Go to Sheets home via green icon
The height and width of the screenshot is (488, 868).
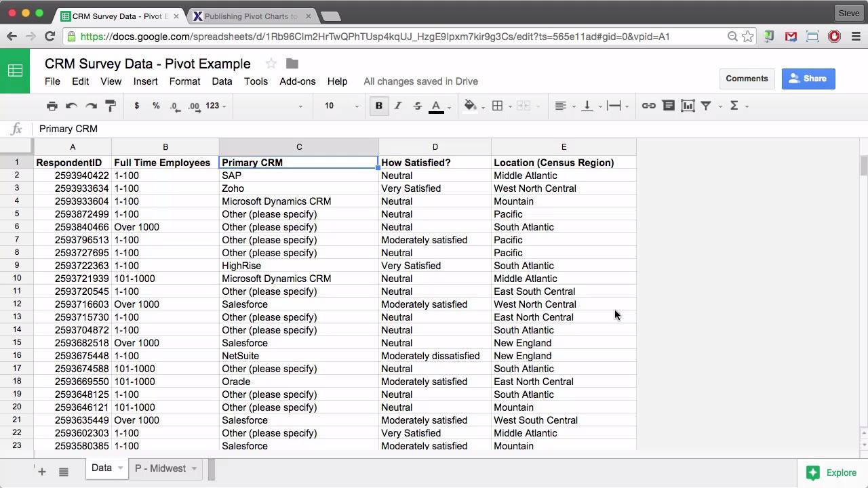point(15,70)
